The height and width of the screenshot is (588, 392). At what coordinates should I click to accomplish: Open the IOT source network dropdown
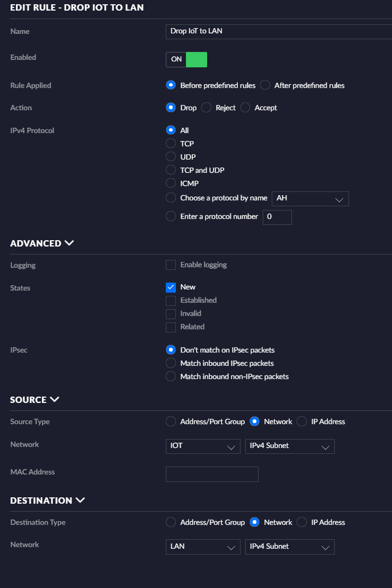click(202, 446)
